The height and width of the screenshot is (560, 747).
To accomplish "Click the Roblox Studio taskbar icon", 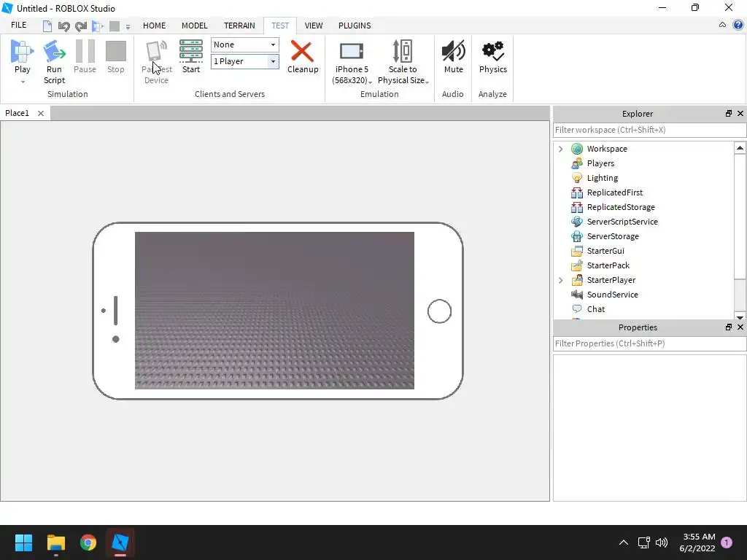I will [120, 542].
